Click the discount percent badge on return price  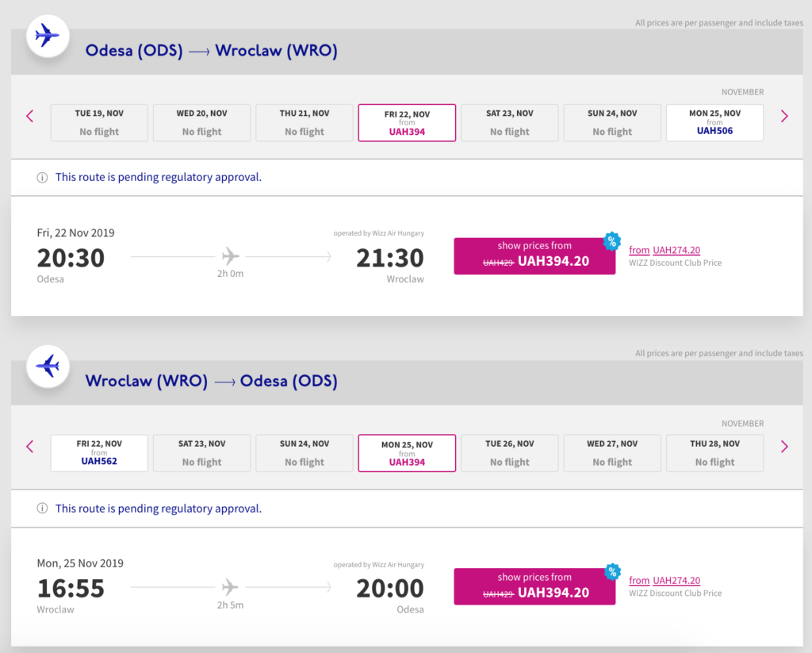611,572
